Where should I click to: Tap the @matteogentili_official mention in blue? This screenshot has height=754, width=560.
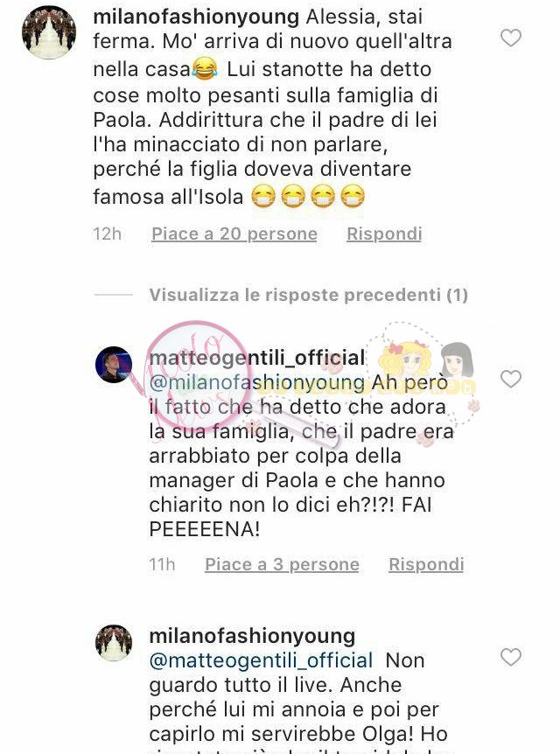point(261,660)
